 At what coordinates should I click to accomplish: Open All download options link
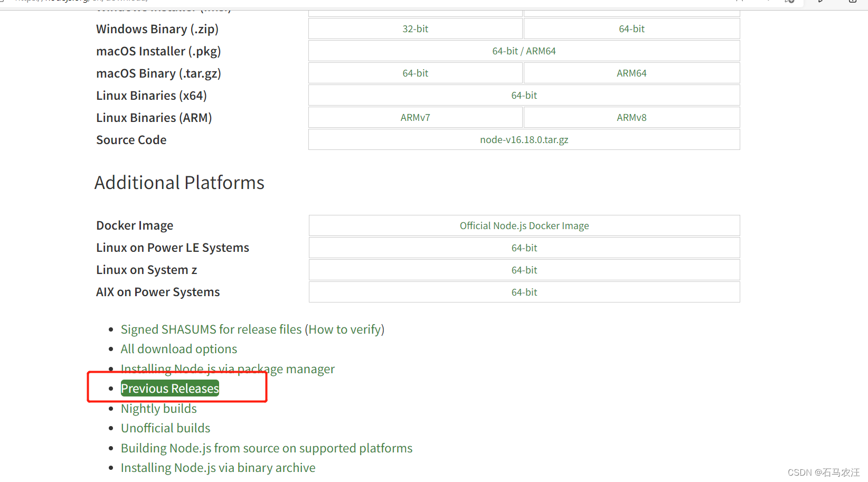179,349
